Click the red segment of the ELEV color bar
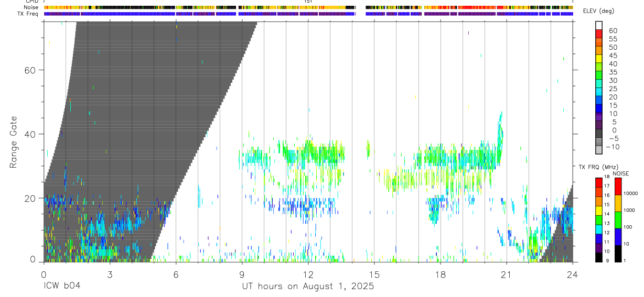This screenshot has width=644, height=297. click(x=599, y=33)
